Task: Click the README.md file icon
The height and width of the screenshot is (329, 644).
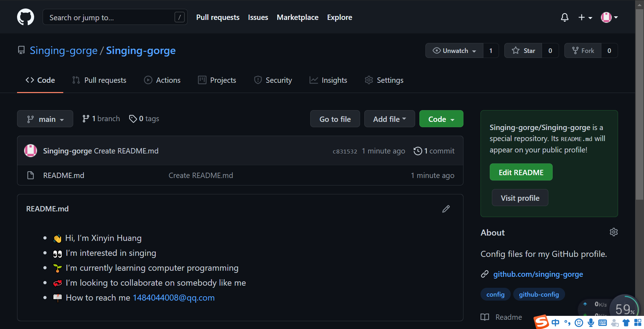Action: pyautogui.click(x=31, y=176)
